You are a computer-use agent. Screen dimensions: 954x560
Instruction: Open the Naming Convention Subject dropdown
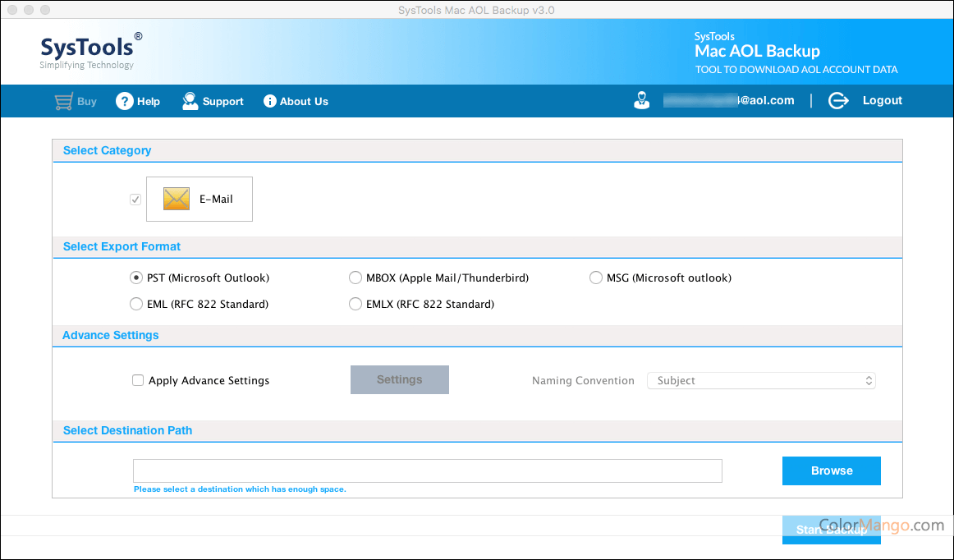click(761, 381)
